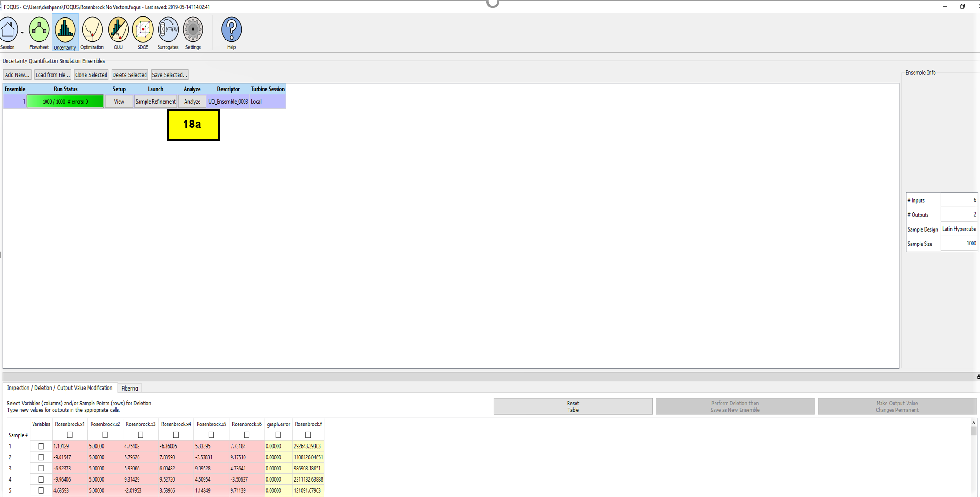Check the graph.error column checkbox
Image resolution: width=980 pixels, height=497 pixels.
pyautogui.click(x=278, y=435)
